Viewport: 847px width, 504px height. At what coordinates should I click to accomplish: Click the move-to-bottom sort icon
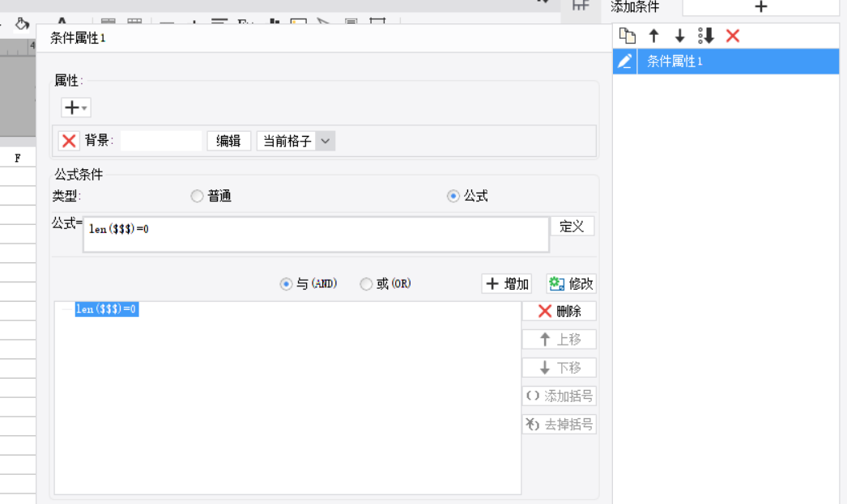pos(706,36)
